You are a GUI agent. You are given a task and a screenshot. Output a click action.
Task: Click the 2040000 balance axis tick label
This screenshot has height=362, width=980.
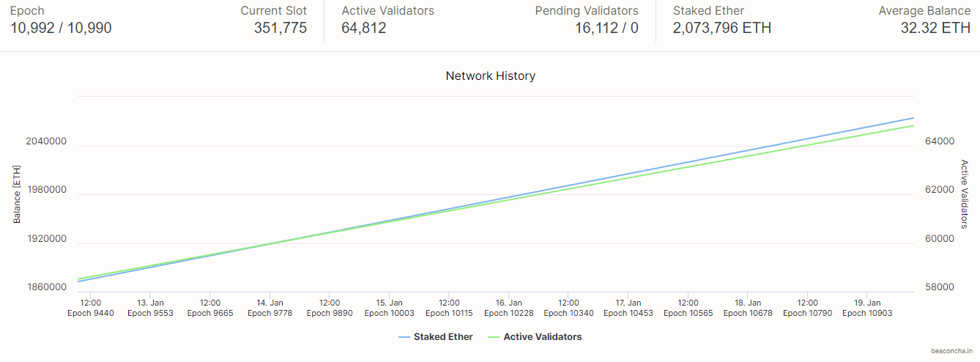46,141
